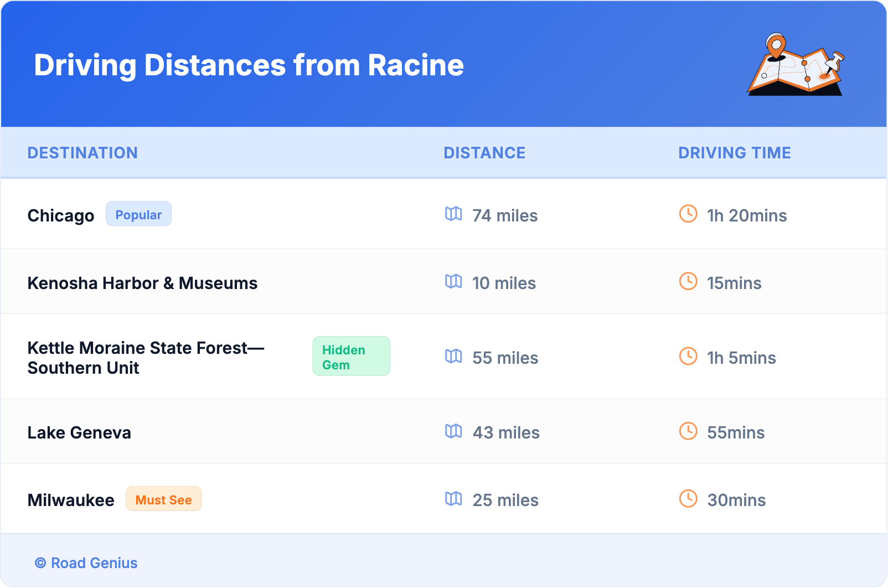Click the clock icon beside 1h 20mins
The image size is (888, 588).
[688, 214]
